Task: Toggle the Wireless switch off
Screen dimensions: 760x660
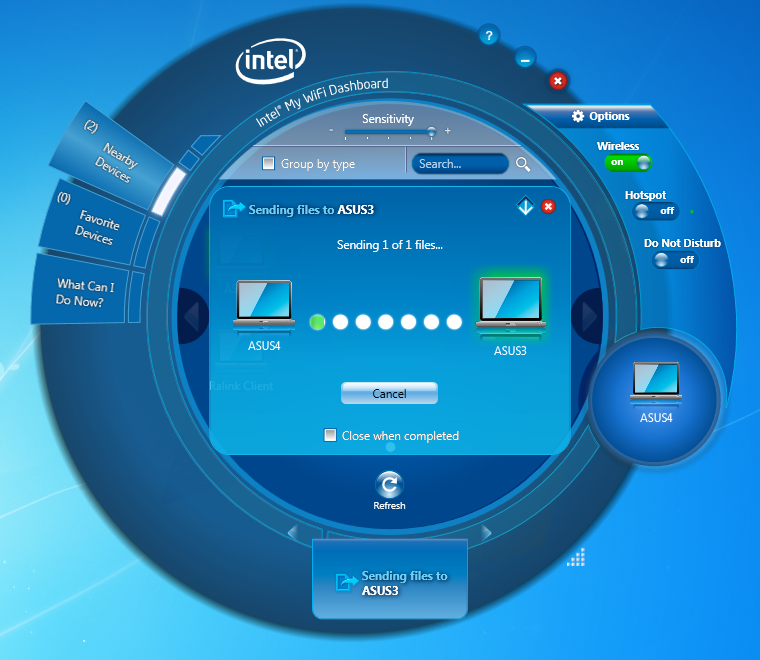Action: point(628,163)
